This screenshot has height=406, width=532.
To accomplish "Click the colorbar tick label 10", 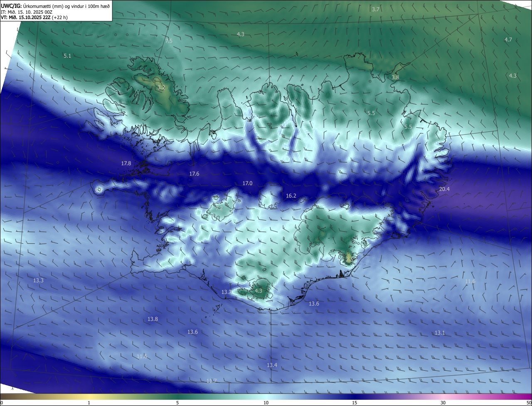I will [266, 403].
